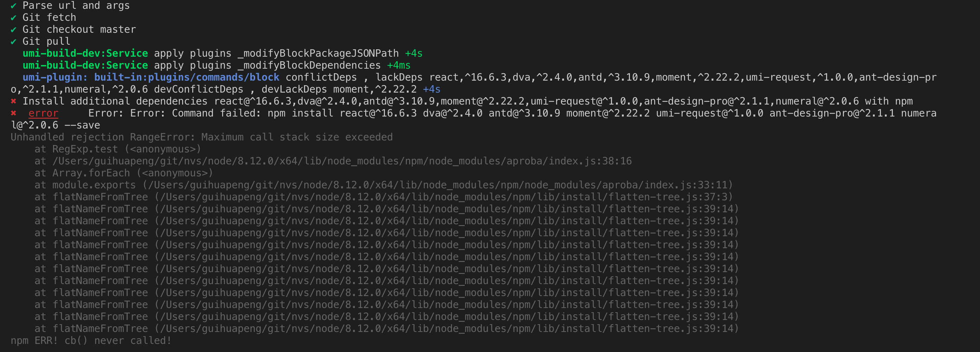Expand the Array.forEach anonymous stack frame

point(124,173)
